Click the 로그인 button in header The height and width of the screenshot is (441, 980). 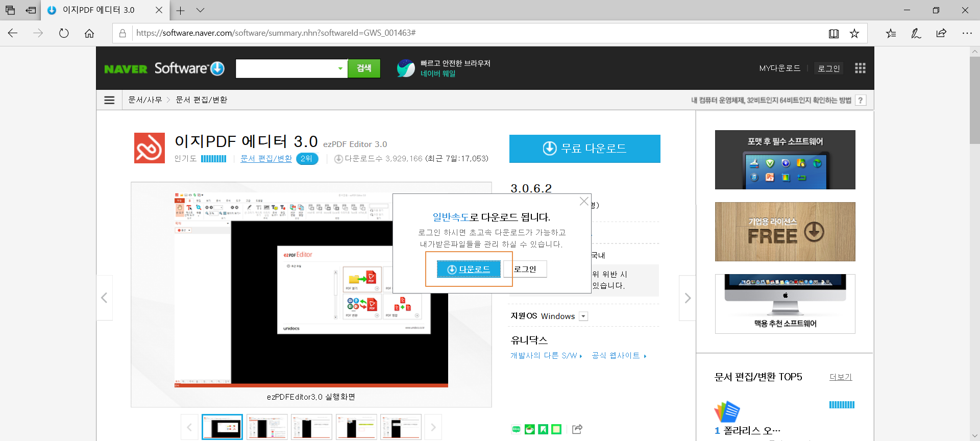(x=828, y=68)
